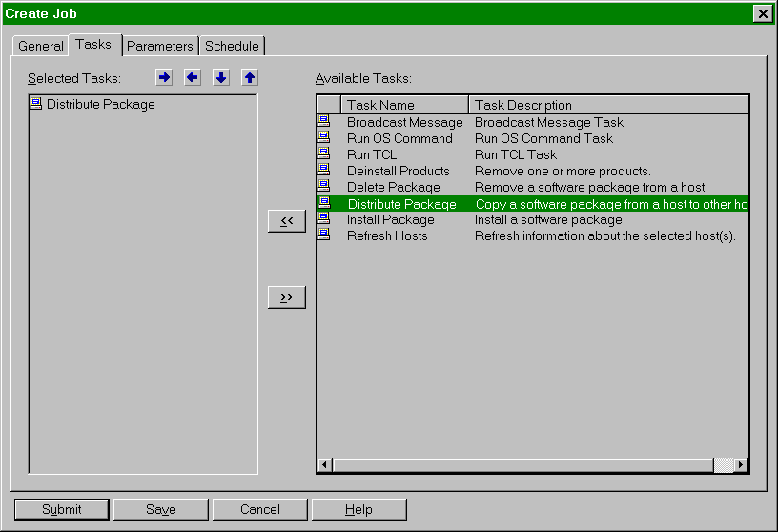The image size is (778, 532).
Task: Click the Delete Package row icon
Action: click(x=324, y=186)
